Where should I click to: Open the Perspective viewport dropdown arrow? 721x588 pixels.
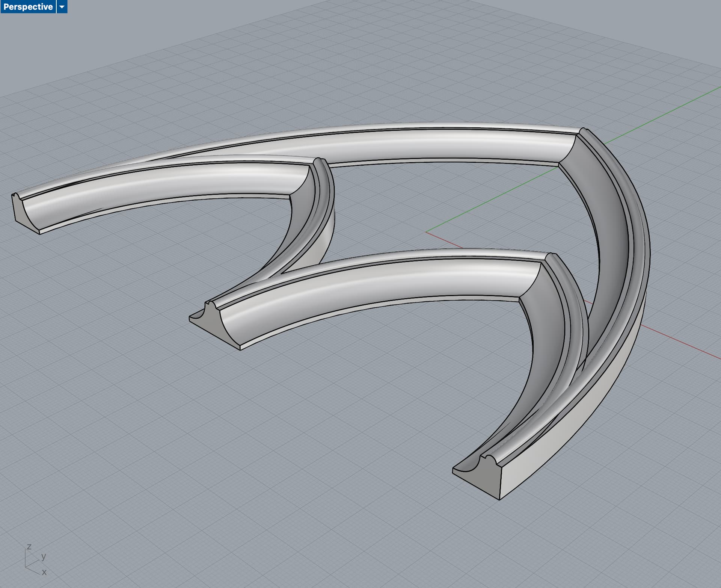62,7
